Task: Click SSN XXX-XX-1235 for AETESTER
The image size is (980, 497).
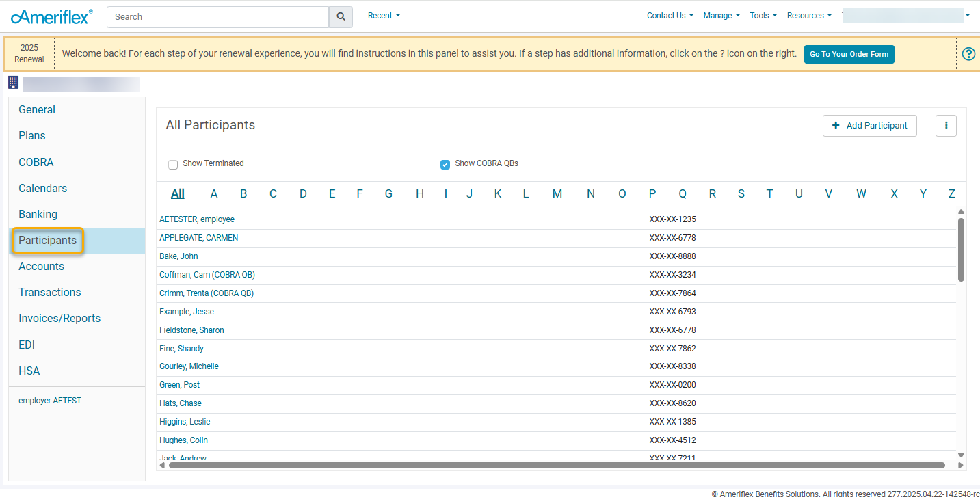Action: (673, 219)
